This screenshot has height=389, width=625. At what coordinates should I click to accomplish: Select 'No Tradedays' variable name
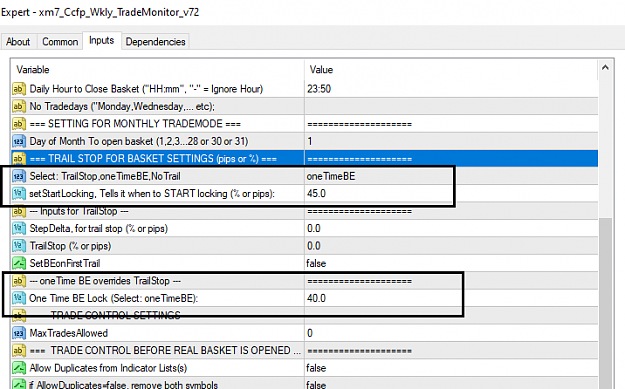(x=122, y=106)
